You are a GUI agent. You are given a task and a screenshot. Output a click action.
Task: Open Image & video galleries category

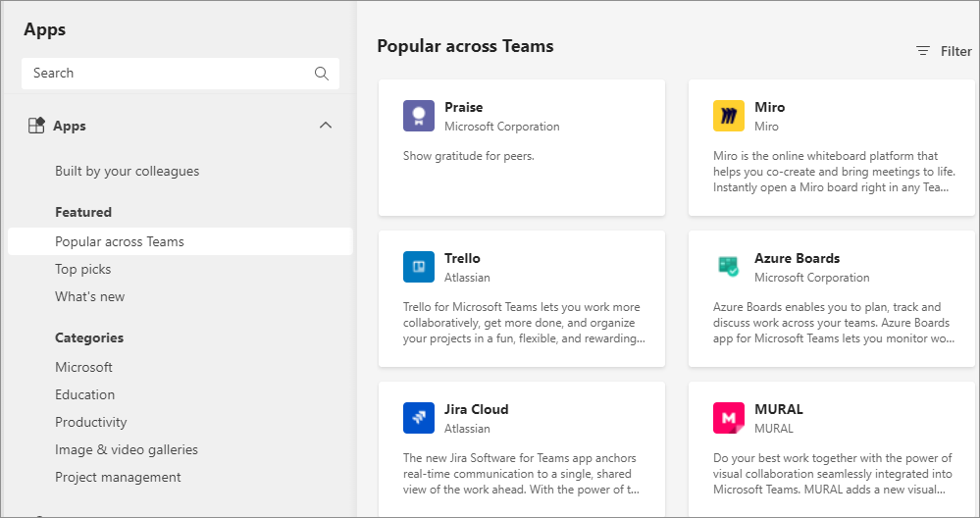pyautogui.click(x=127, y=449)
